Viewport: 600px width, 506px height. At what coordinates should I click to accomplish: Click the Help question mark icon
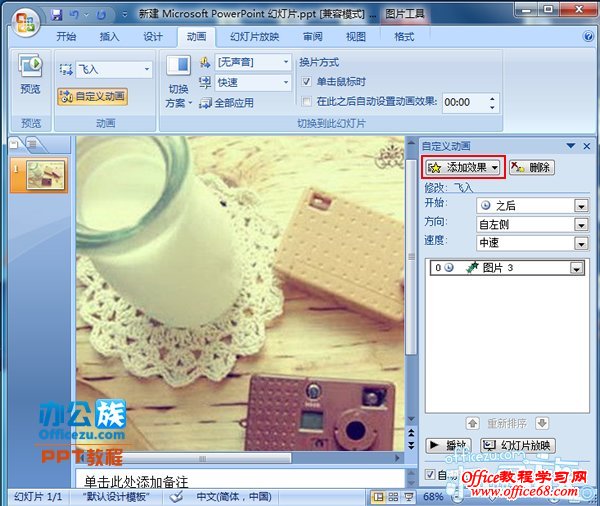pyautogui.click(x=586, y=37)
